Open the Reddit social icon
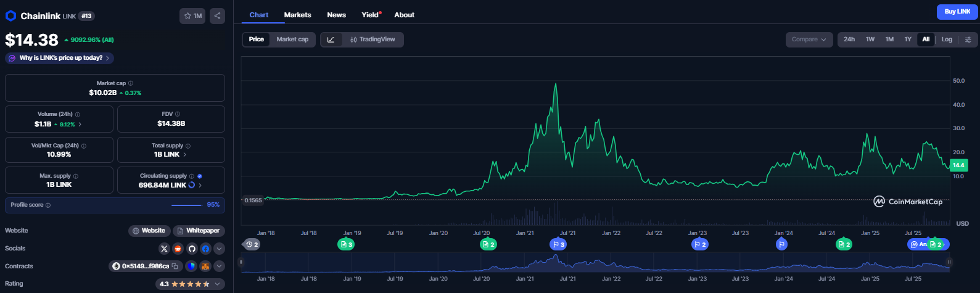The width and height of the screenshot is (980, 293). [178, 249]
